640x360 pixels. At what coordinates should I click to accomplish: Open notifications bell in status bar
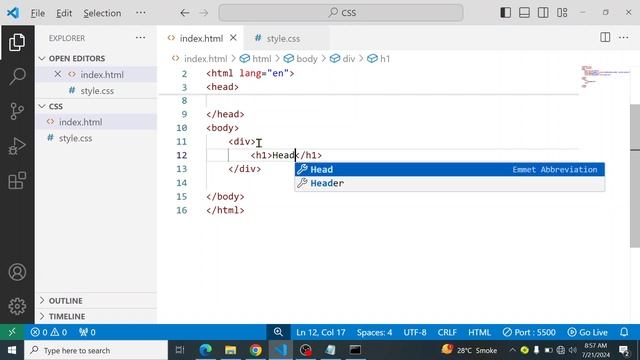point(624,332)
